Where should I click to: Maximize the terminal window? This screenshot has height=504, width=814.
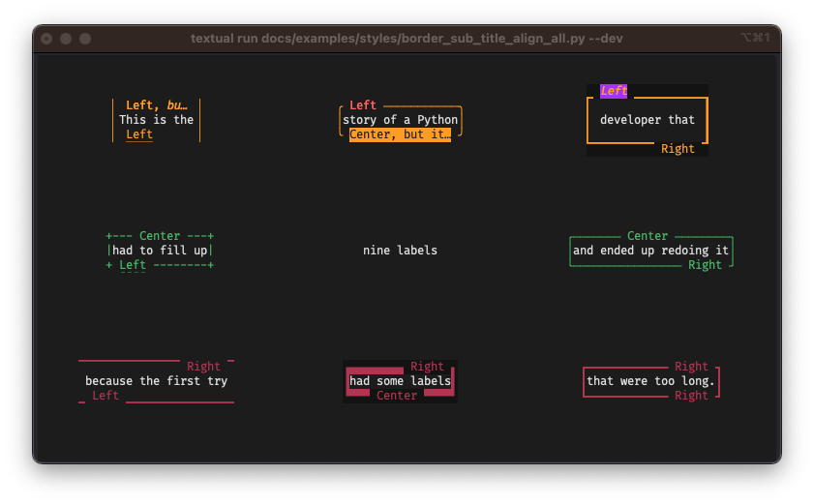[x=85, y=39]
